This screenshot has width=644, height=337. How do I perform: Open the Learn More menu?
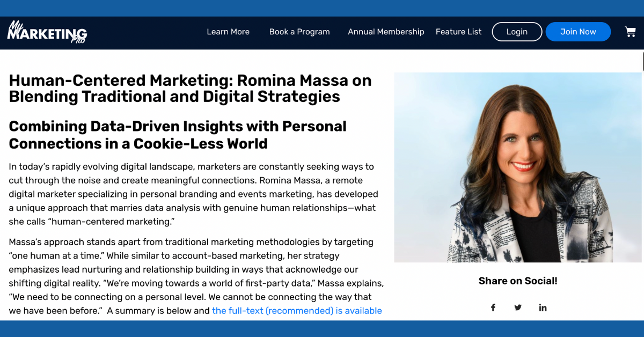coord(228,32)
